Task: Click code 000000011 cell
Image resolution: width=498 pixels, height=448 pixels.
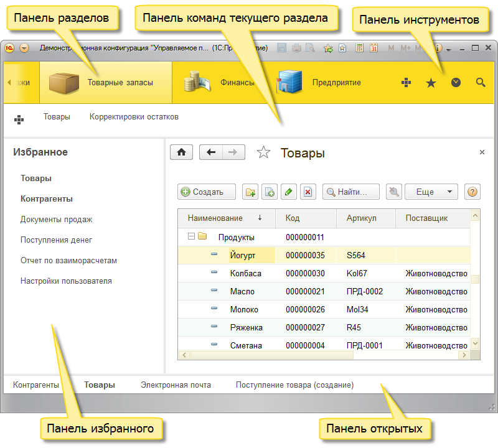Action: (305, 238)
